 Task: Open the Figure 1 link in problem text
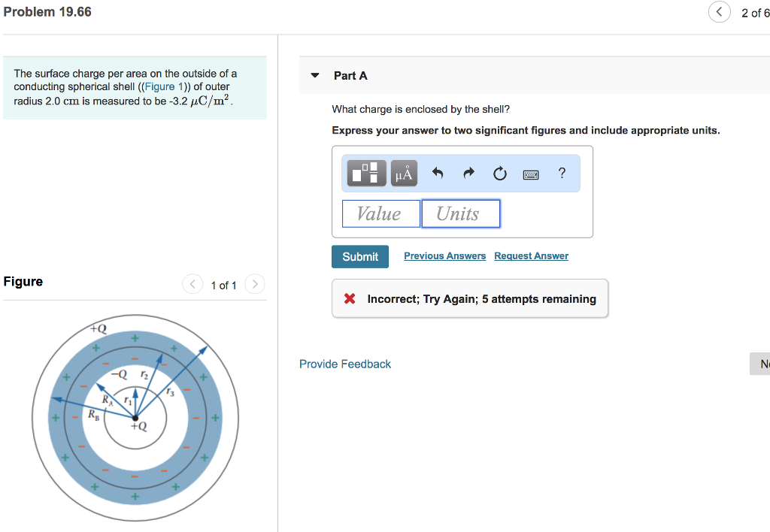(x=163, y=87)
